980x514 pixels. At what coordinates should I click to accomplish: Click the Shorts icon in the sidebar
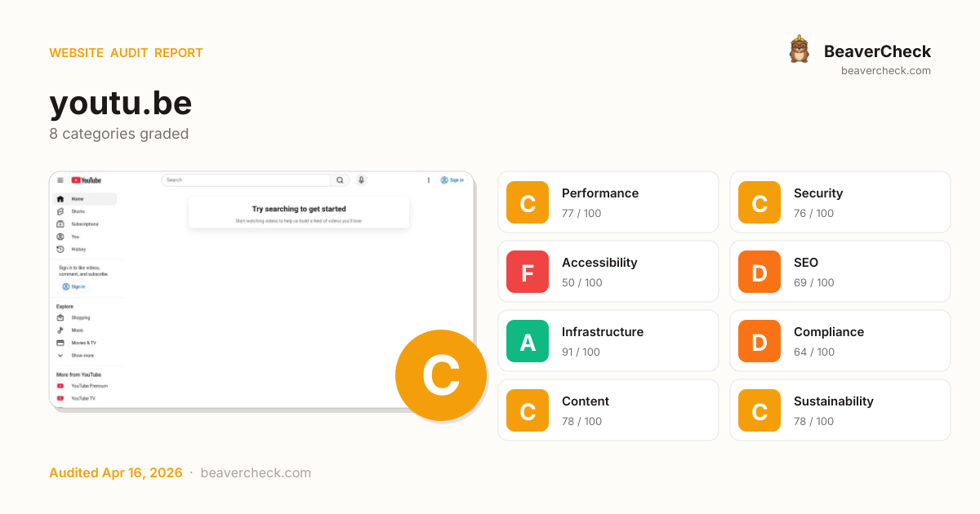click(60, 211)
